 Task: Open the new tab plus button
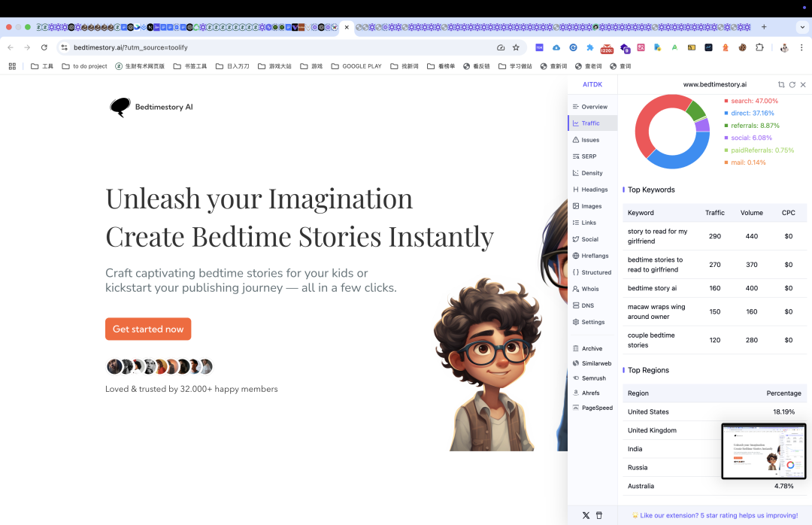pyautogui.click(x=764, y=27)
